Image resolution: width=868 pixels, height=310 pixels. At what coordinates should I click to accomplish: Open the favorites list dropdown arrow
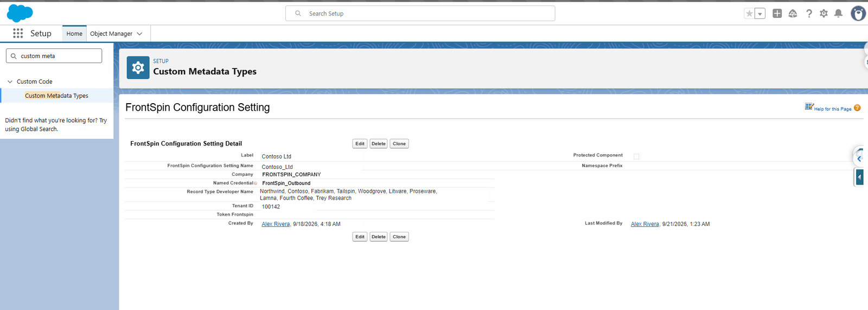click(x=760, y=14)
